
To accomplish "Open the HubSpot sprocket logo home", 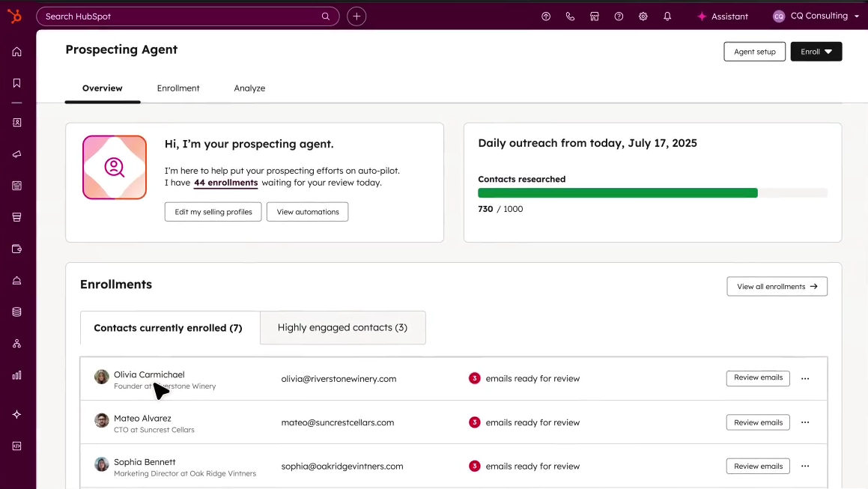I will tap(15, 16).
